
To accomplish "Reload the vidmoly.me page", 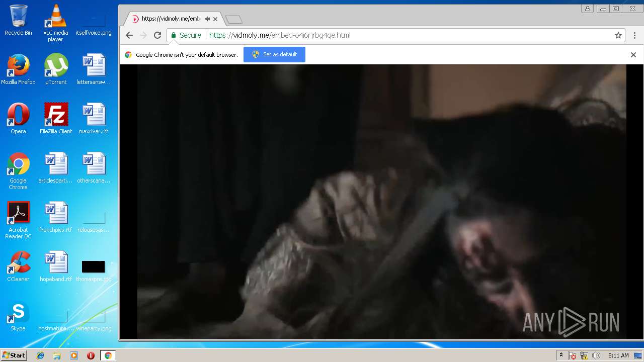I will [x=157, y=35].
